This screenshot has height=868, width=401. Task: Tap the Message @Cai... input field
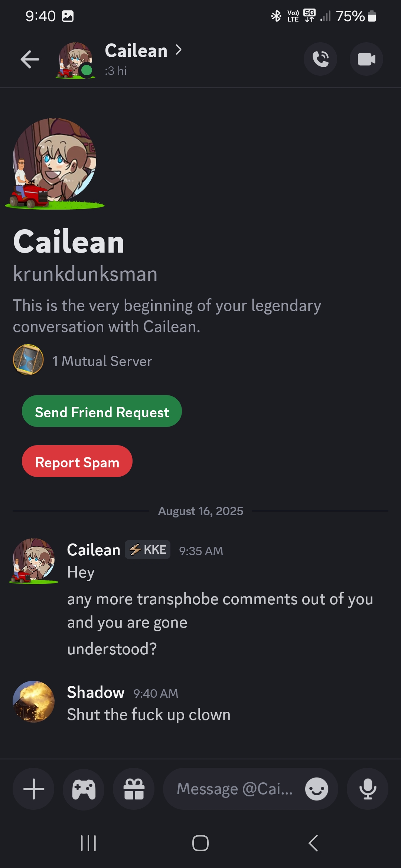tap(235, 789)
